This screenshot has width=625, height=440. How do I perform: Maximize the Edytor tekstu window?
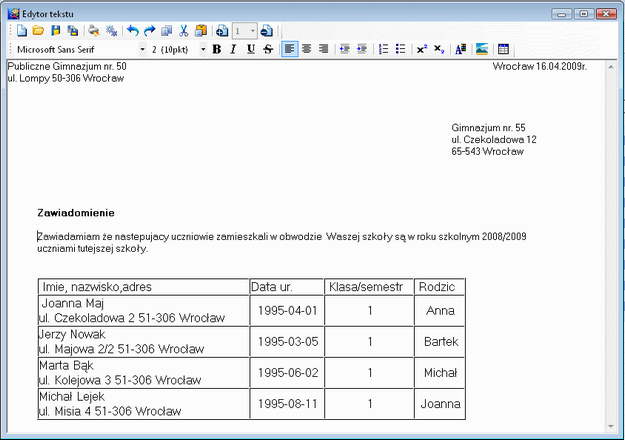tap(584, 14)
